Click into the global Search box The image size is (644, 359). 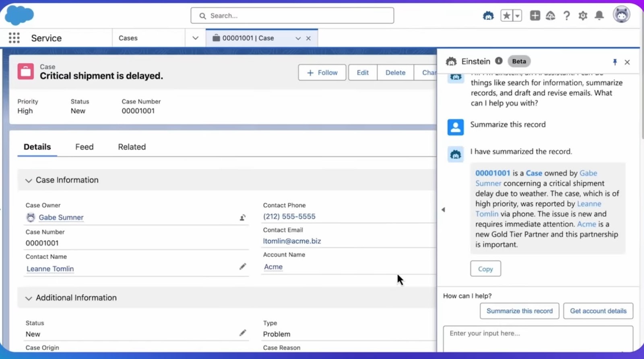292,16
